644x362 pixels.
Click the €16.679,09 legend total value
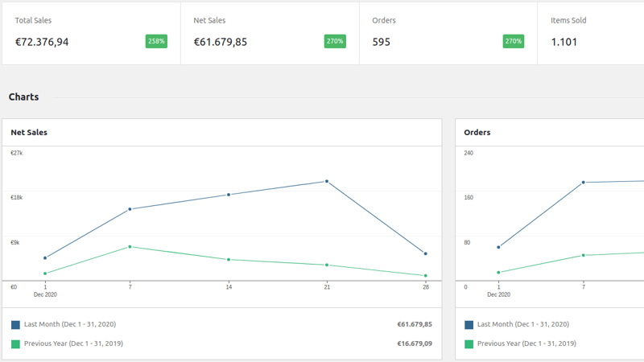point(415,343)
